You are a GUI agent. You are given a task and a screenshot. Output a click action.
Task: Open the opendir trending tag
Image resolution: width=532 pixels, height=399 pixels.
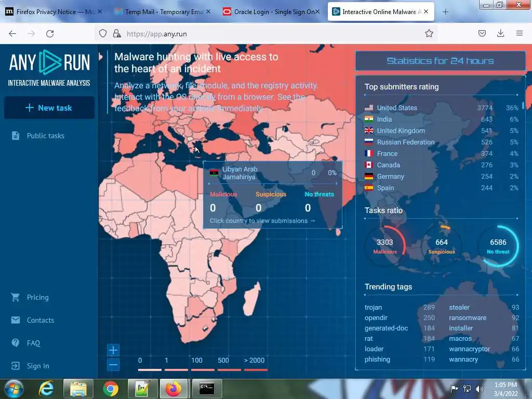pyautogui.click(x=376, y=318)
